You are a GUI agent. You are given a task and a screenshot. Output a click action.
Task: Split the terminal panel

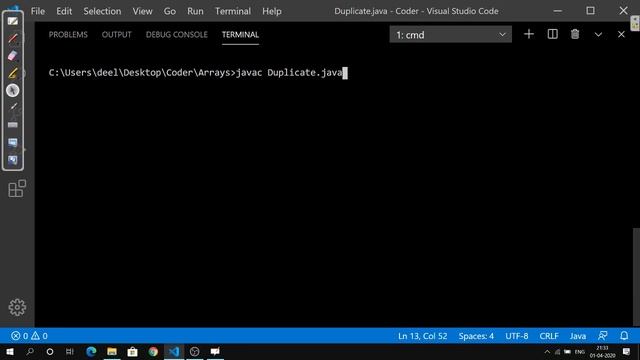(x=552, y=34)
